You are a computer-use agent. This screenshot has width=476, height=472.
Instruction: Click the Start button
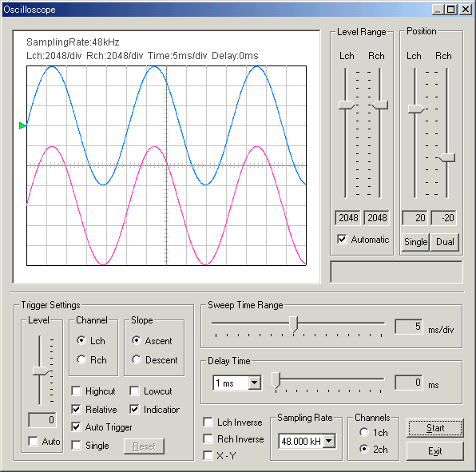(x=435, y=428)
